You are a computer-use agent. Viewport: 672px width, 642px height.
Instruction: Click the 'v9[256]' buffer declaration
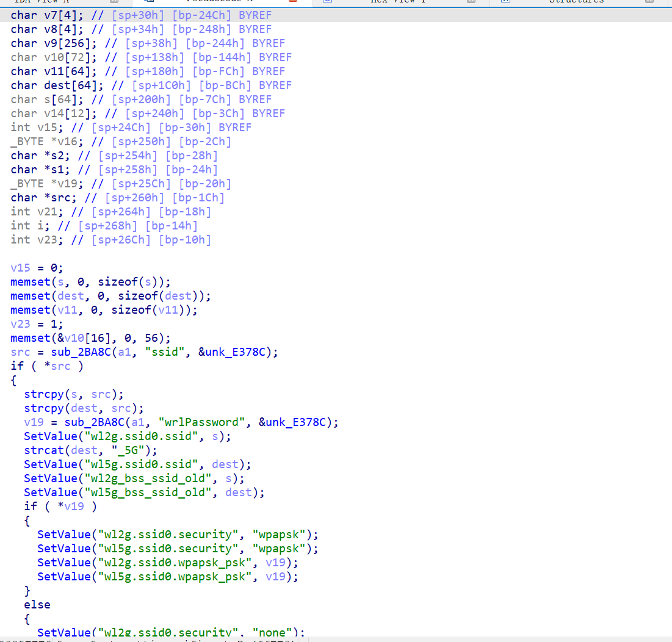click(x=148, y=44)
